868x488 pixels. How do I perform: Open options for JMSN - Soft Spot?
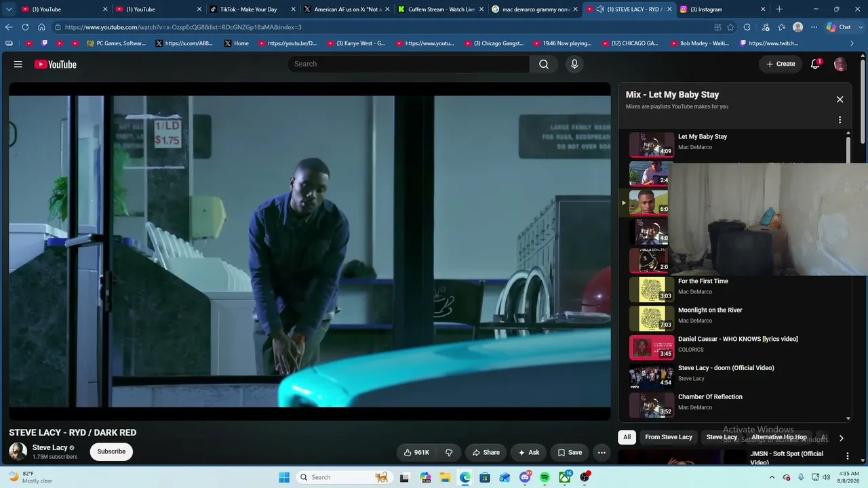[x=847, y=456]
